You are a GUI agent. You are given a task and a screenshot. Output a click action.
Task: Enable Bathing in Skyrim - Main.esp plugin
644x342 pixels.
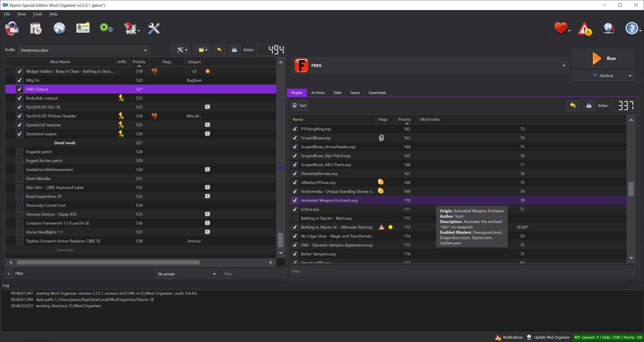point(295,218)
